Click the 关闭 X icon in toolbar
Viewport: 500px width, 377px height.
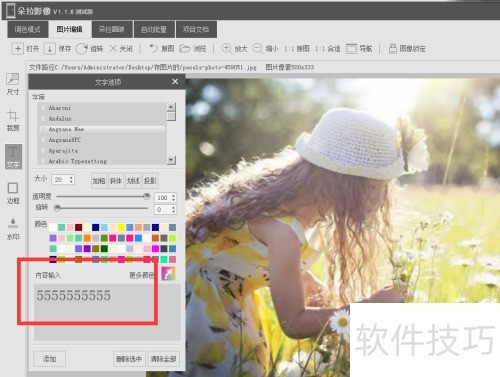113,49
